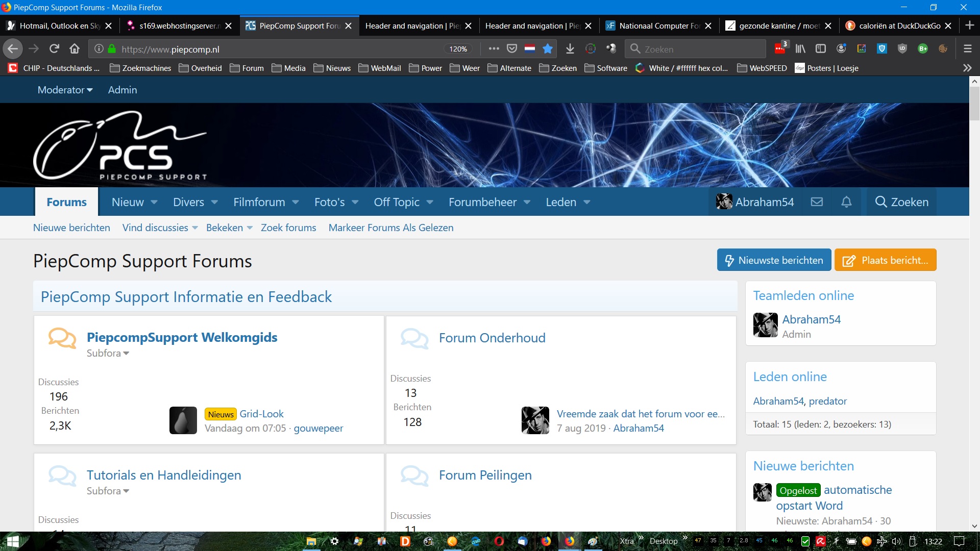Screen dimensions: 980x551
Task: Open the Firefox downloads arrow icon
Action: [x=570, y=49]
